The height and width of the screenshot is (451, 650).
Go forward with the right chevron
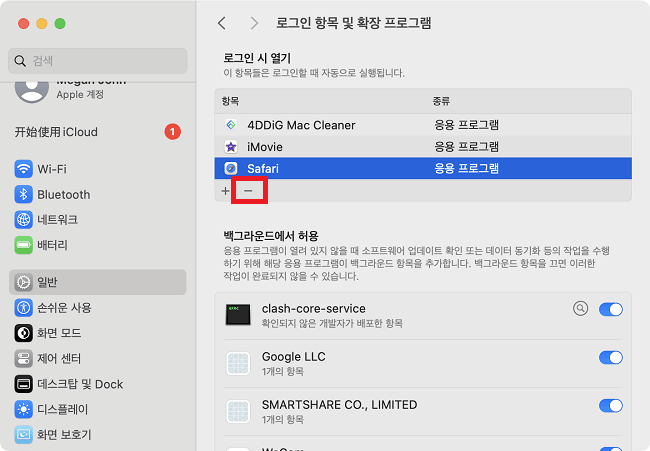coord(254,23)
